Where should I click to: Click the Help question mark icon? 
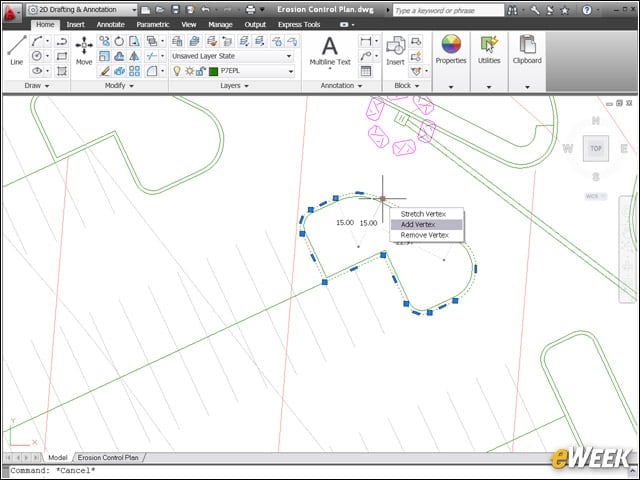587,10
